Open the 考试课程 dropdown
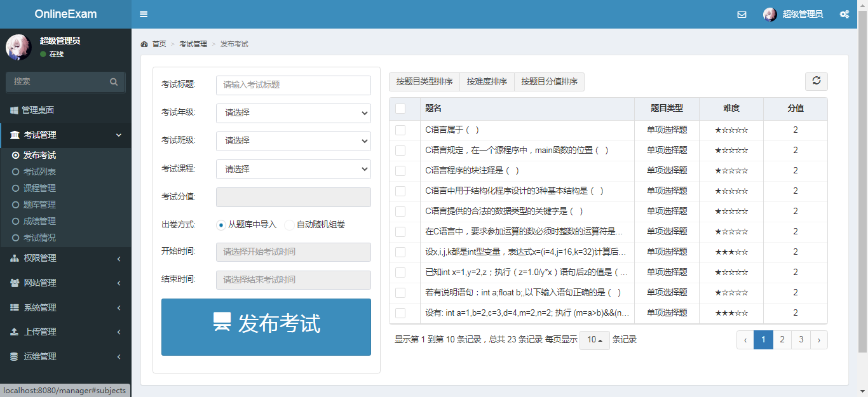 (293, 169)
